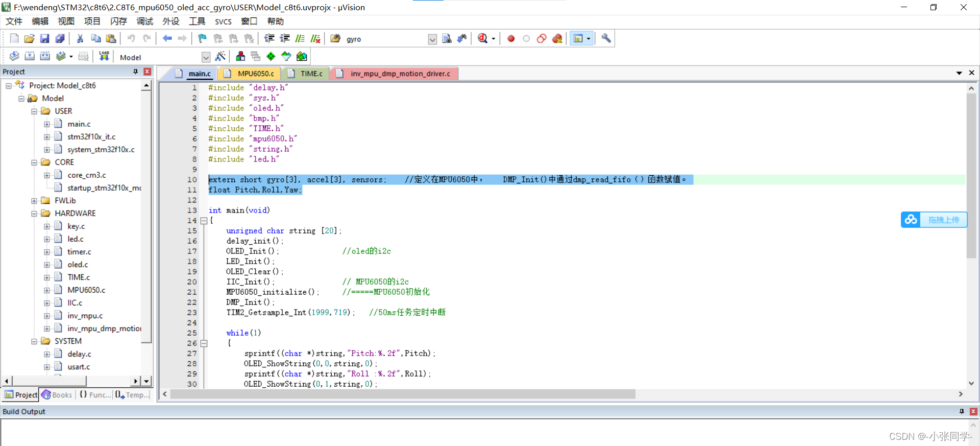Screen dimensions: 980x446
Task: Close the Project panel
Action: click(x=147, y=72)
